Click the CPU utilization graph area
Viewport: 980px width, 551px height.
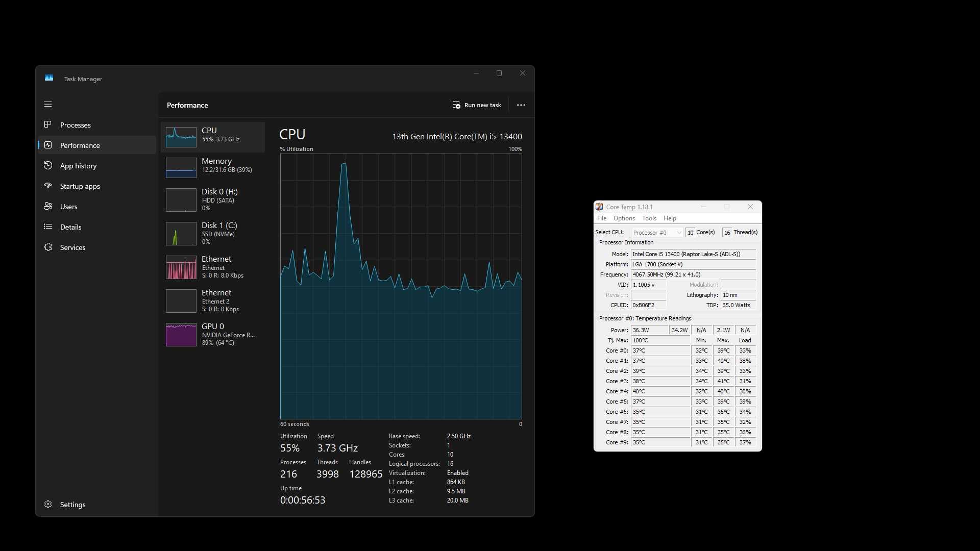pos(401,286)
